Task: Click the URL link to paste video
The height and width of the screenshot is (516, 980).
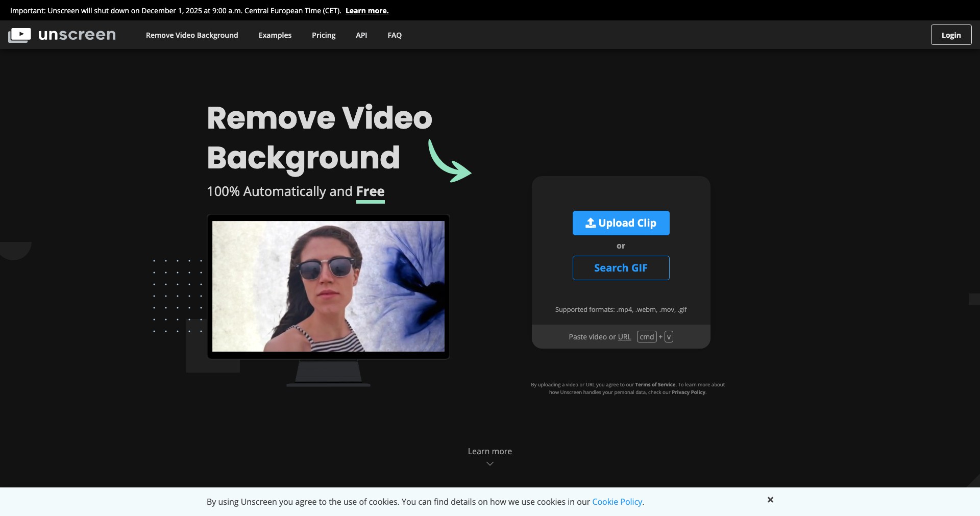Action: coord(624,337)
